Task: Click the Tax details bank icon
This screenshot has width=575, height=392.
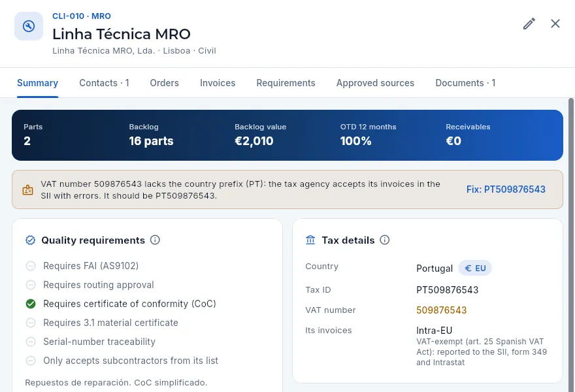Action: (310, 240)
